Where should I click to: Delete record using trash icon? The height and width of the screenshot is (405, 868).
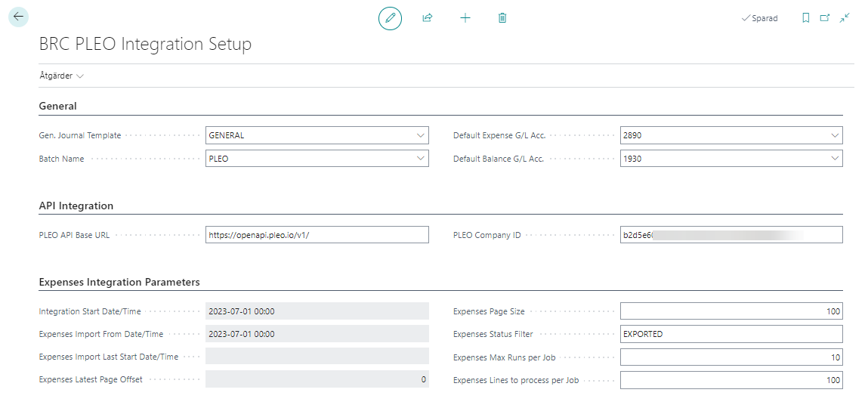pos(502,18)
